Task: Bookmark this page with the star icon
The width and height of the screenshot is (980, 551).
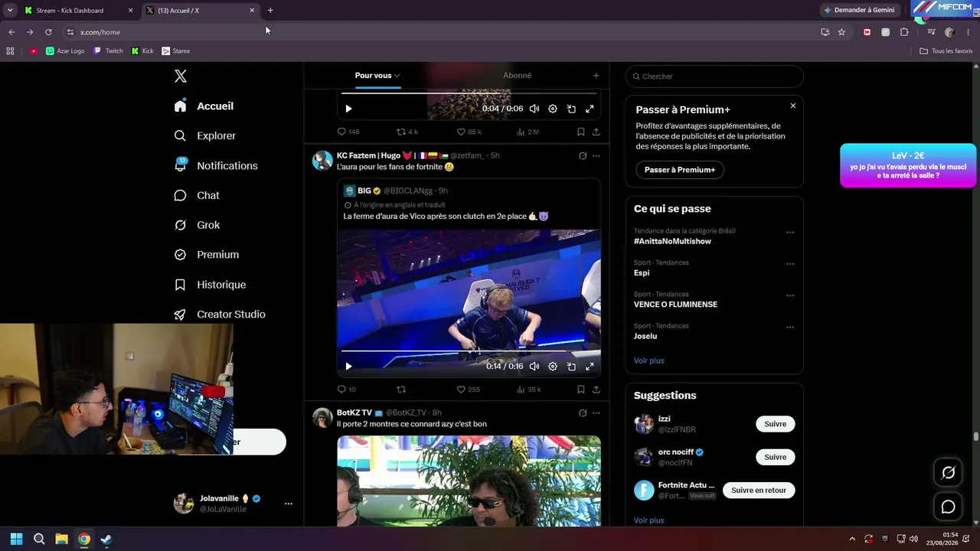Action: click(x=841, y=32)
